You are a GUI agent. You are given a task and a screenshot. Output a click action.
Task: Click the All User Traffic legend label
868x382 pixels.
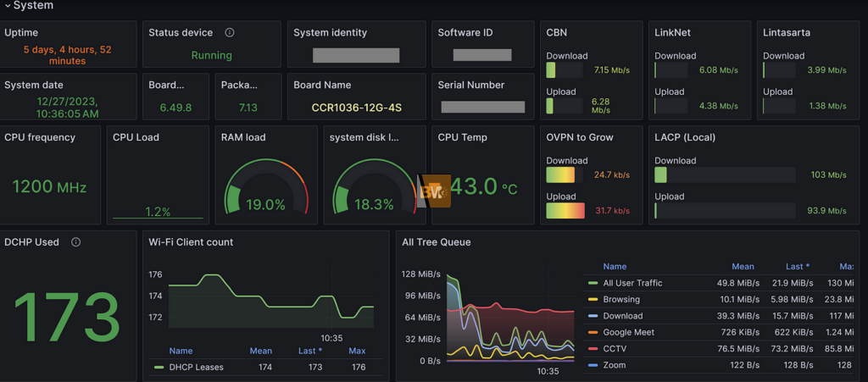click(632, 283)
